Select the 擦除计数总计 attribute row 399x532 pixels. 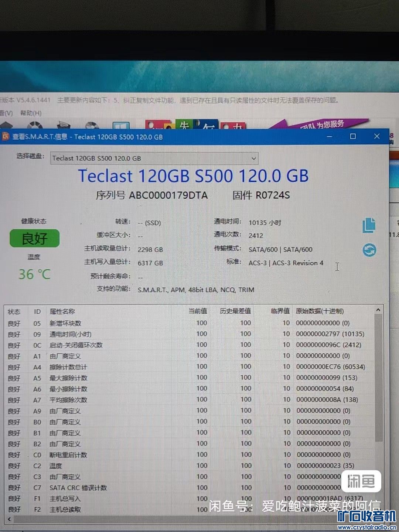point(190,367)
